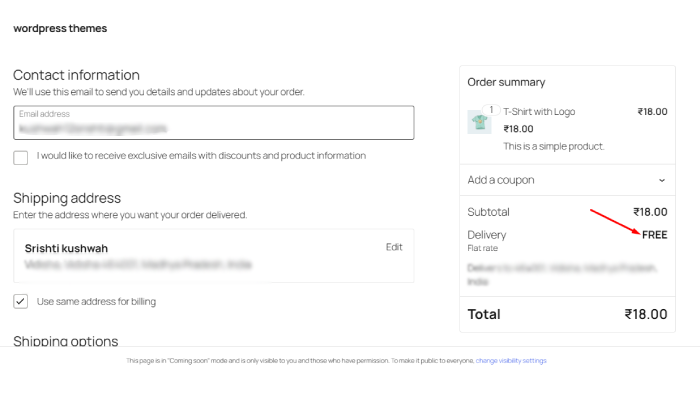Click the Order summary heading
The image size is (700, 400).
point(506,82)
